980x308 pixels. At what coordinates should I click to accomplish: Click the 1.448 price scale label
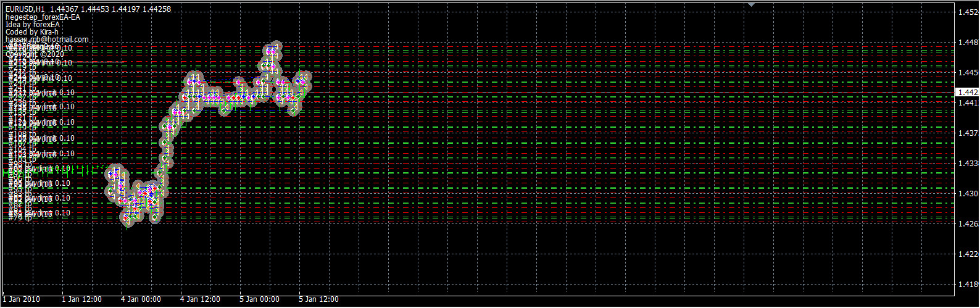(966, 43)
